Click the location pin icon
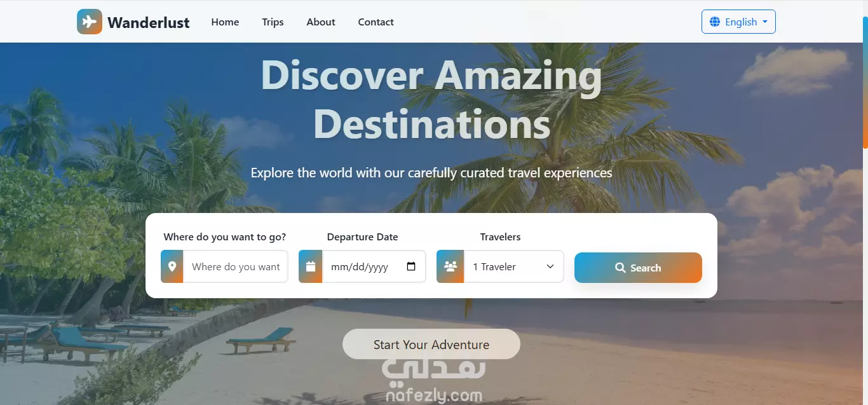 coord(172,266)
